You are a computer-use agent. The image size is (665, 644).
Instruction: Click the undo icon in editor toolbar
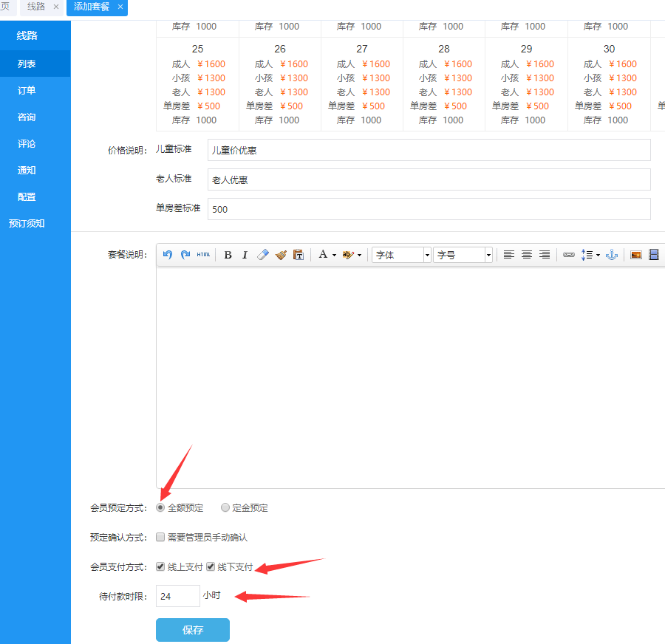(168, 255)
